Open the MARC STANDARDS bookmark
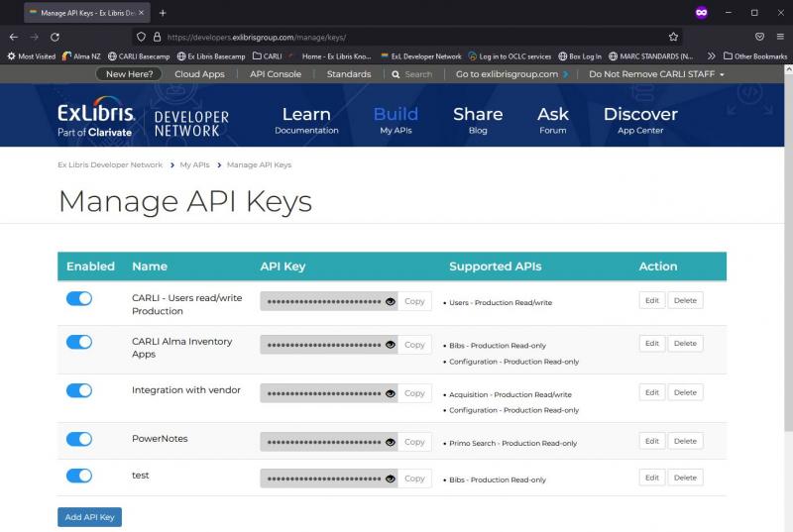This screenshot has width=793, height=532. tap(650, 56)
